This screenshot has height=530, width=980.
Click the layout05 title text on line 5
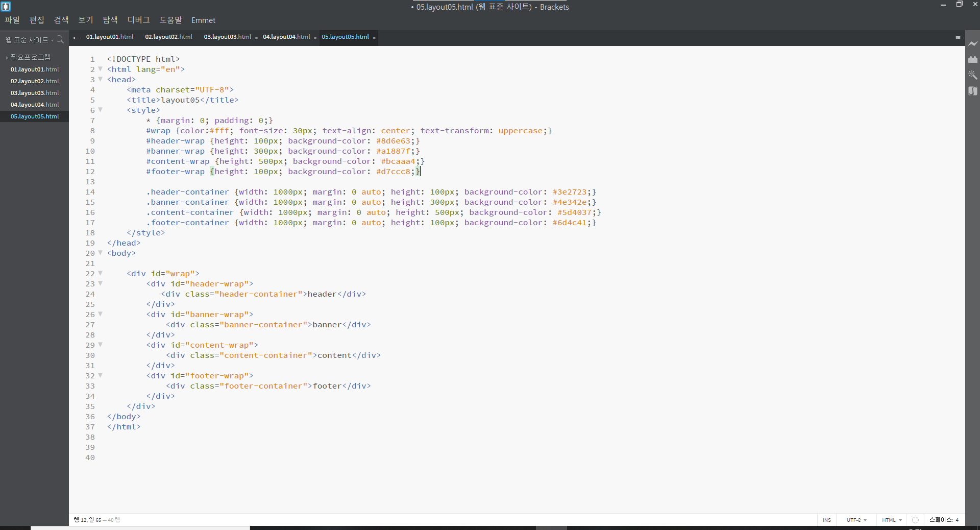tap(180, 100)
